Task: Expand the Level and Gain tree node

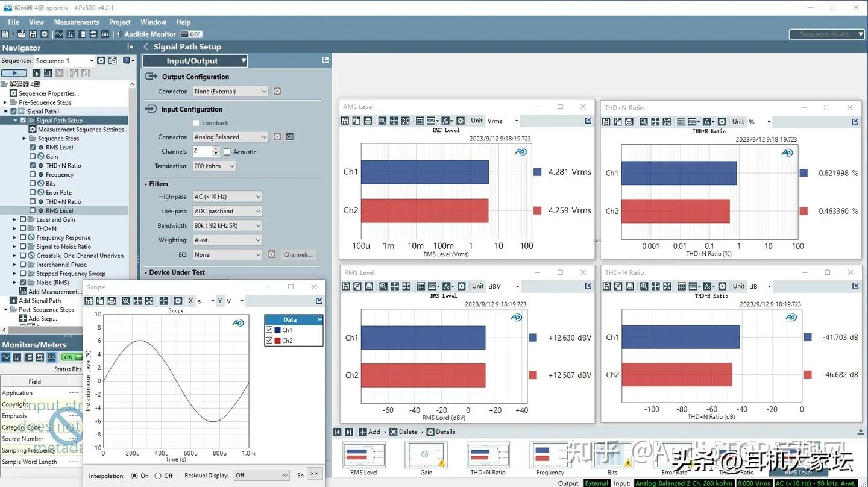Action: click(x=15, y=220)
